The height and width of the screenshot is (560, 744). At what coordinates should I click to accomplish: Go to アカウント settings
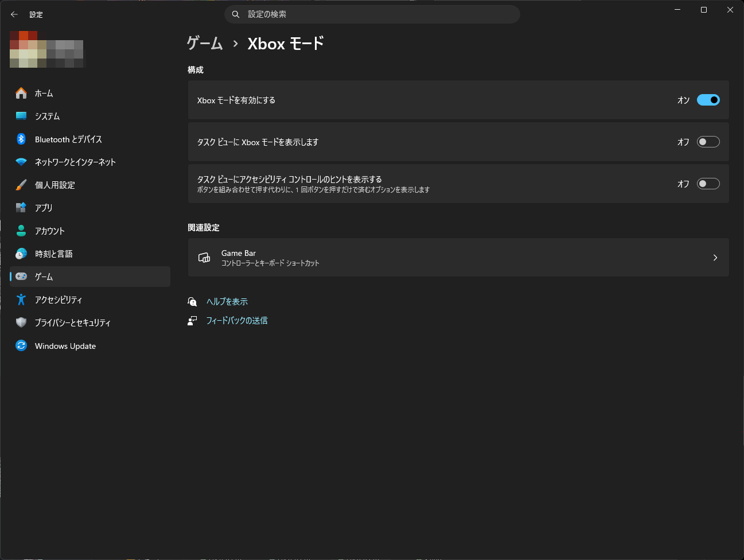pos(90,231)
